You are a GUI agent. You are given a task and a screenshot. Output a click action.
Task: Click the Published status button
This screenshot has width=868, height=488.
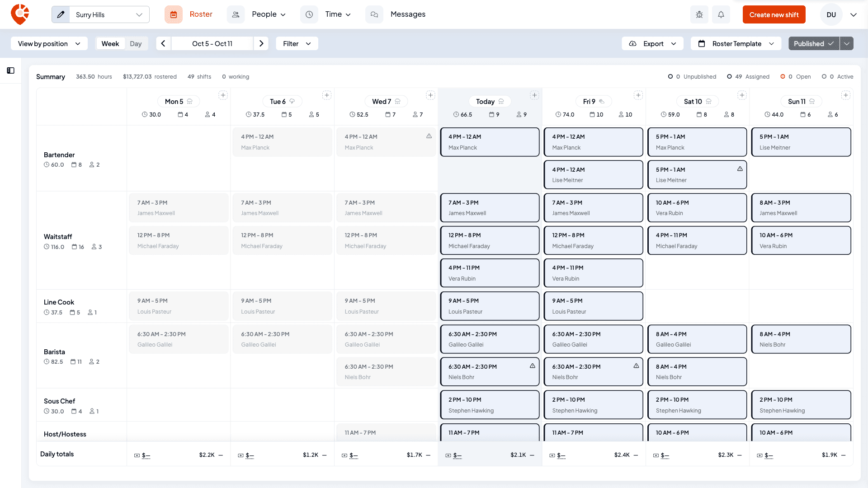point(814,43)
